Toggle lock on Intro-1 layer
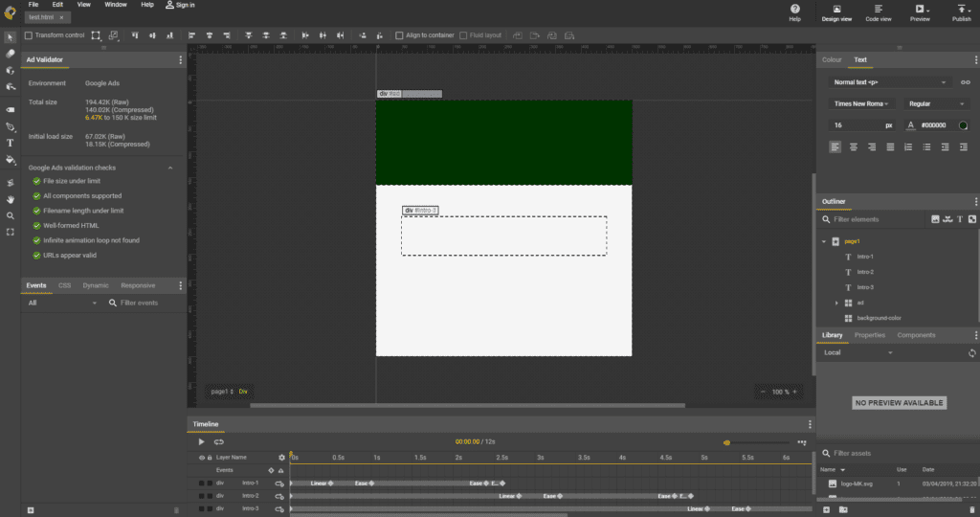Screen dimensions: 980x517 click(210, 483)
